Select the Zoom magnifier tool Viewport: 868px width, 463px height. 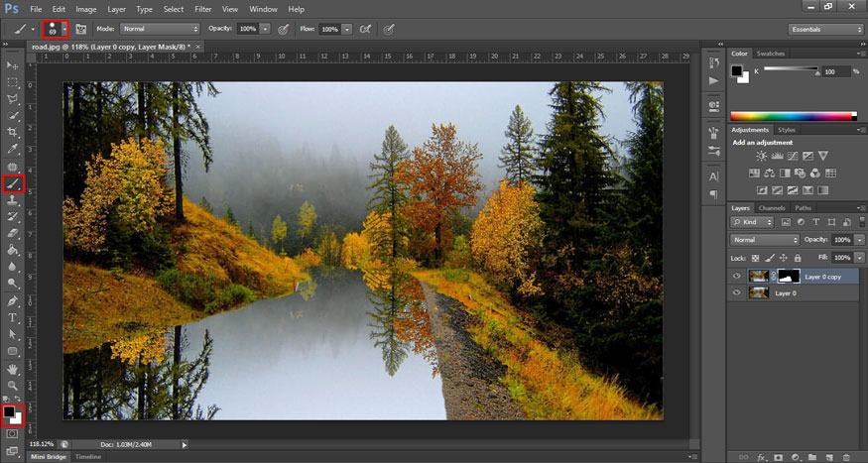[x=13, y=385]
